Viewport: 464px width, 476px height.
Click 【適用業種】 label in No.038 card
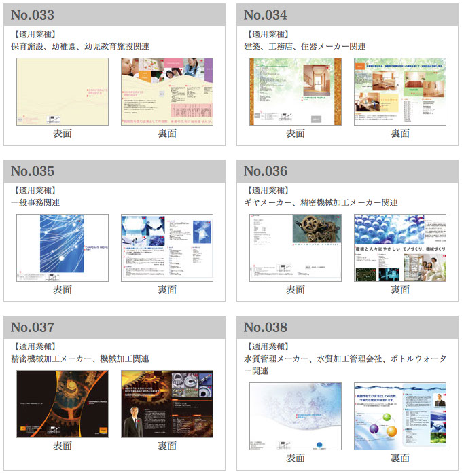click(268, 347)
